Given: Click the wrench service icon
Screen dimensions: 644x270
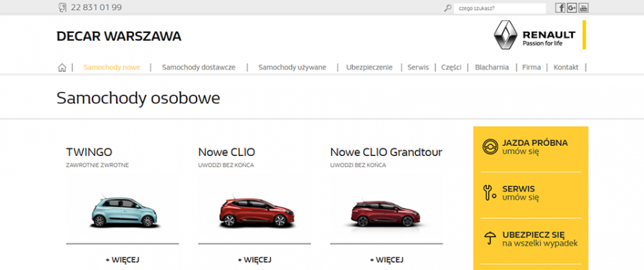Looking at the screenshot, I should pyautogui.click(x=489, y=192).
